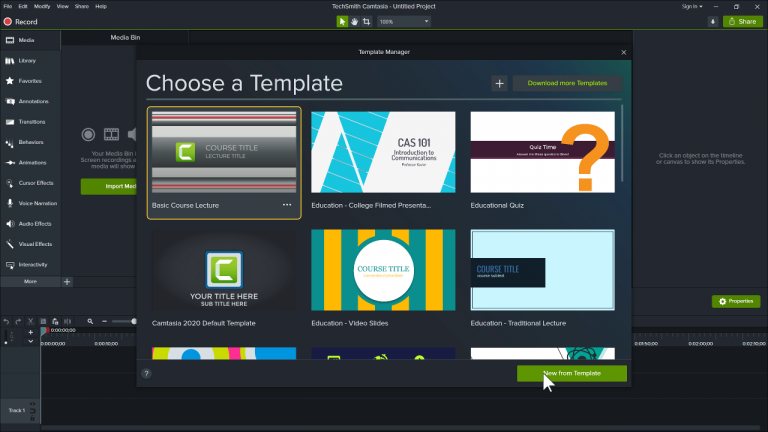Open the Voice Narration microphone icon
This screenshot has height=432, width=768.
tap(10, 203)
